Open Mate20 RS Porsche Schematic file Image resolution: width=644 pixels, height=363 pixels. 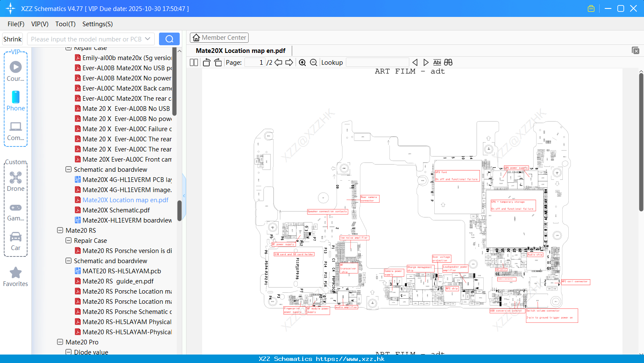pos(123,311)
